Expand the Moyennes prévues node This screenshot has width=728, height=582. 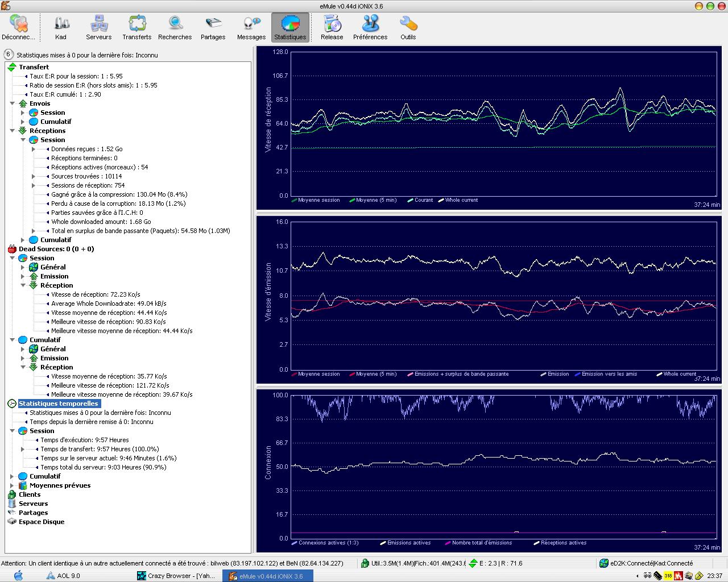[x=12, y=485]
